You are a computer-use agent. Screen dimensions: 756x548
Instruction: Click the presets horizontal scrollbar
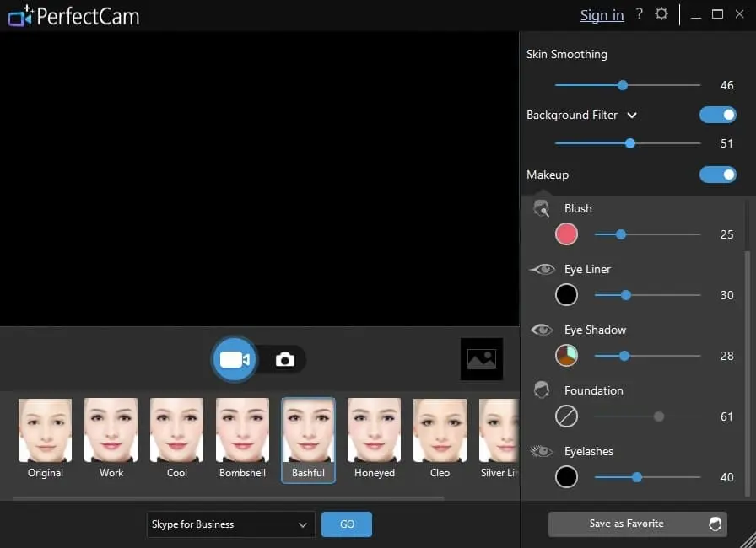[x=229, y=498]
